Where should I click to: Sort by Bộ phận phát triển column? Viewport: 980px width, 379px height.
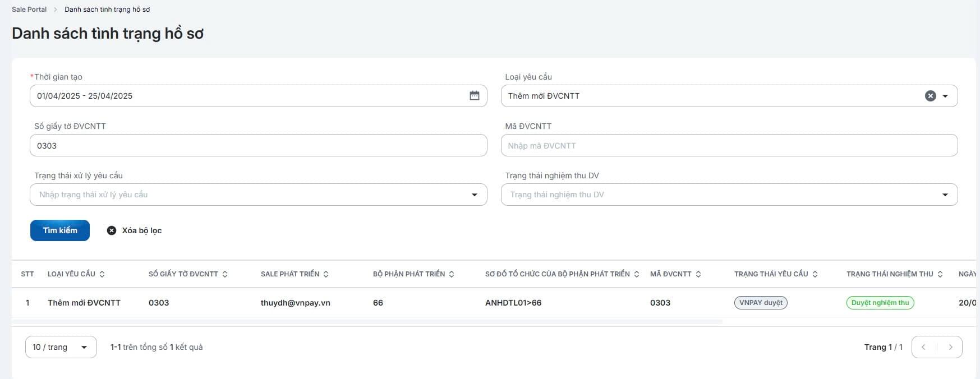point(452,274)
